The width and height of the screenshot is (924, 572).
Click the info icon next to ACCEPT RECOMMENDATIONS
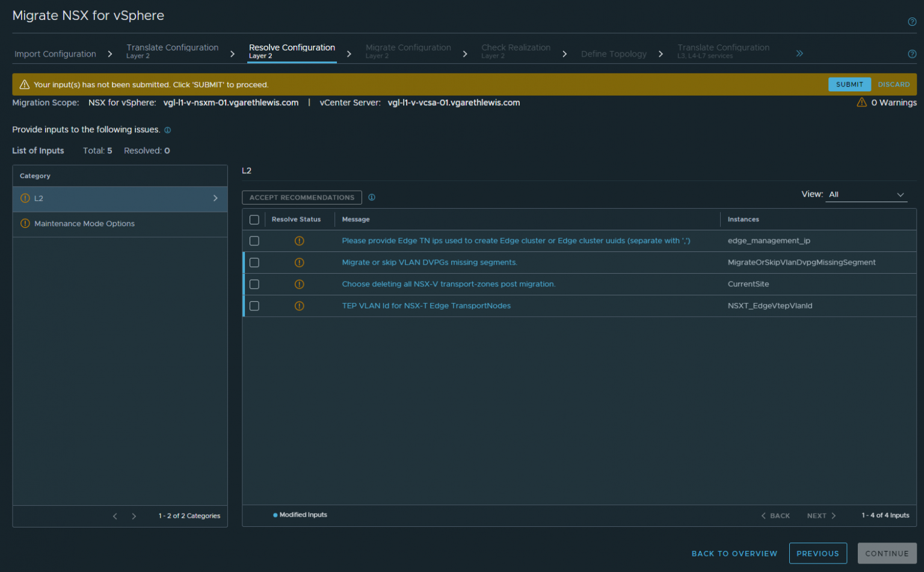coord(372,197)
